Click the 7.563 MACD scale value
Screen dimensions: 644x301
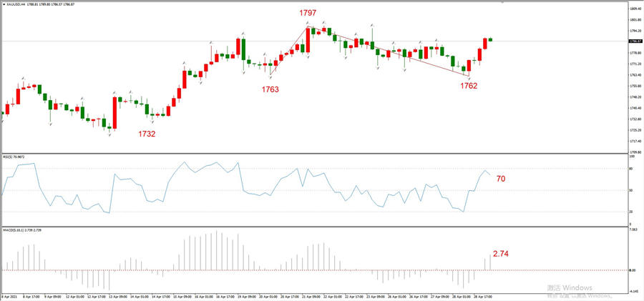pyautogui.click(x=633, y=230)
